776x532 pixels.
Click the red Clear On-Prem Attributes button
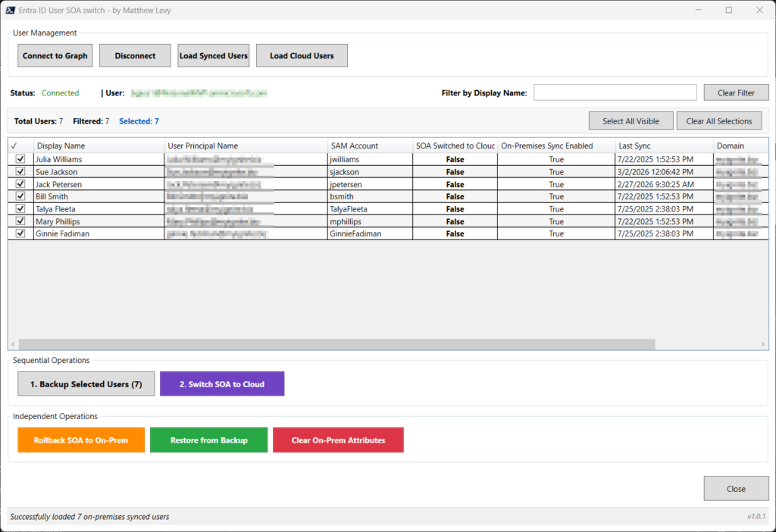(x=338, y=440)
